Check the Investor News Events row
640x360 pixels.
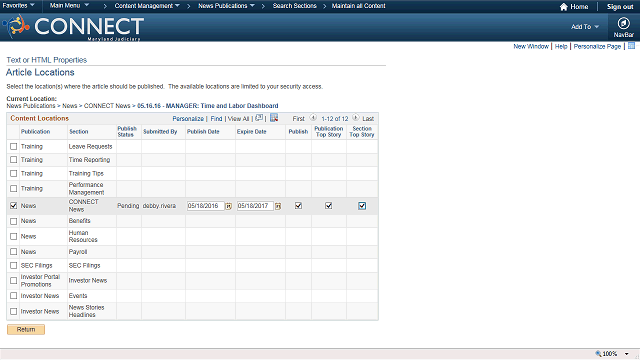pyautogui.click(x=13, y=296)
